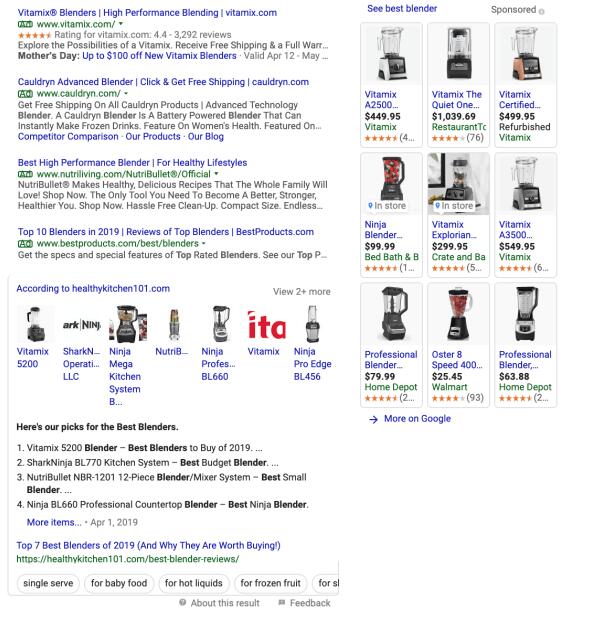Select the 'single serve' filter chip
The image size is (590, 617).
tap(48, 583)
